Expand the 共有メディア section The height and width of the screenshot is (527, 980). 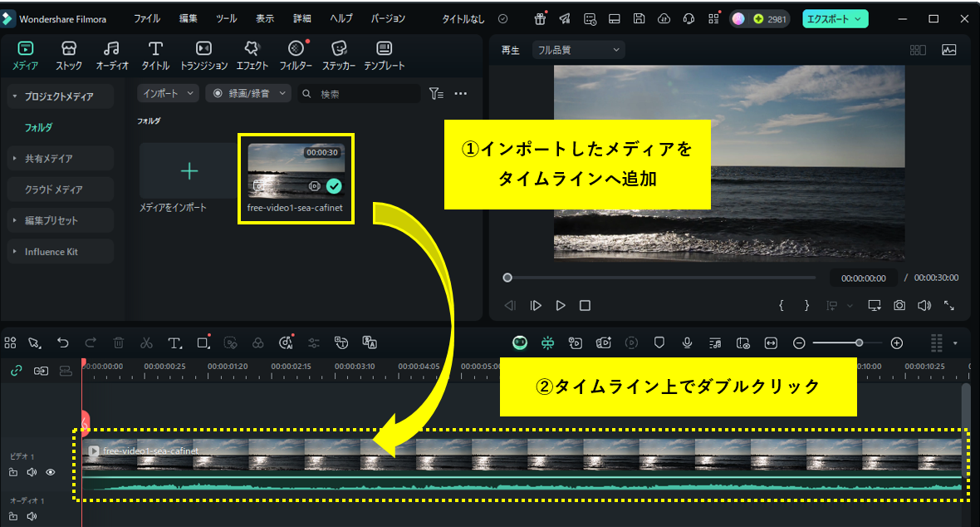[50, 158]
